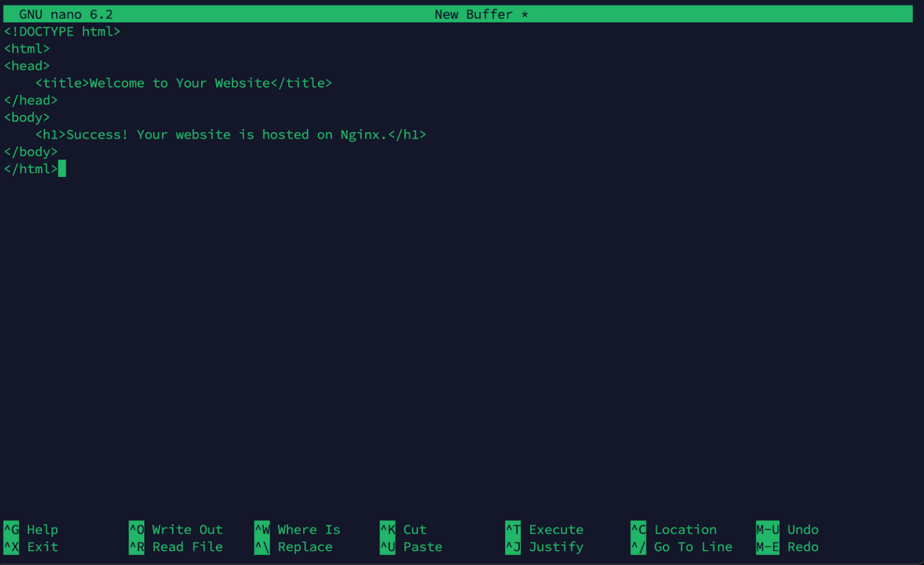Image resolution: width=924 pixels, height=565 pixels.
Task: Go To Line using the ^/ badge
Action: (x=638, y=547)
